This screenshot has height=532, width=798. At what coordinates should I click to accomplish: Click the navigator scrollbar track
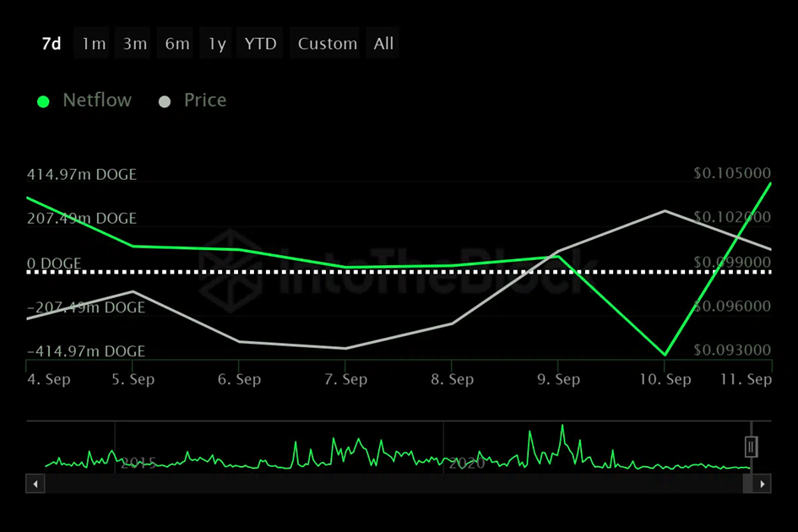click(x=394, y=484)
